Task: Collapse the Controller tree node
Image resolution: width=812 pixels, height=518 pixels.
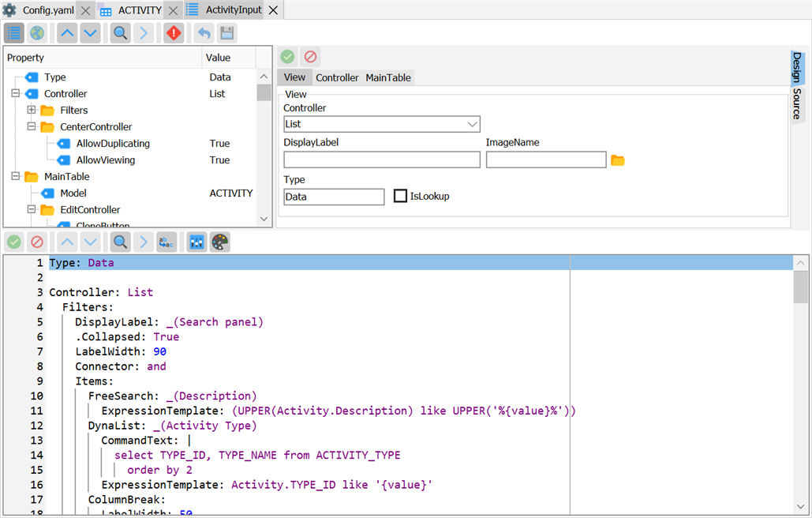Action: point(16,93)
